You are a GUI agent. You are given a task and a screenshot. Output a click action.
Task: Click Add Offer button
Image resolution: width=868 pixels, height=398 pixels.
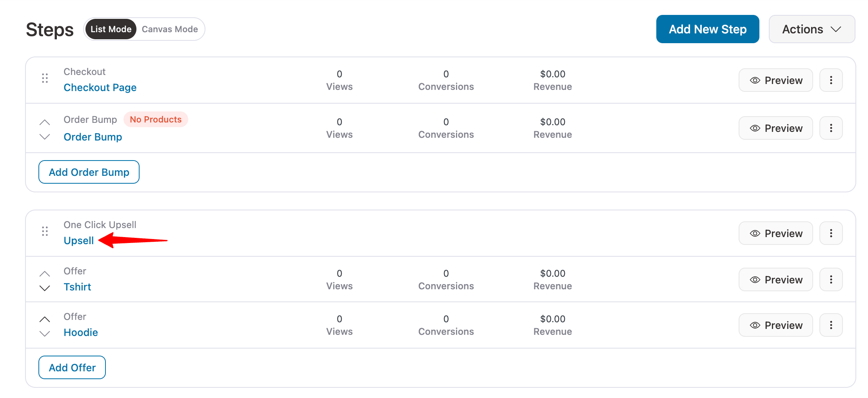(72, 367)
